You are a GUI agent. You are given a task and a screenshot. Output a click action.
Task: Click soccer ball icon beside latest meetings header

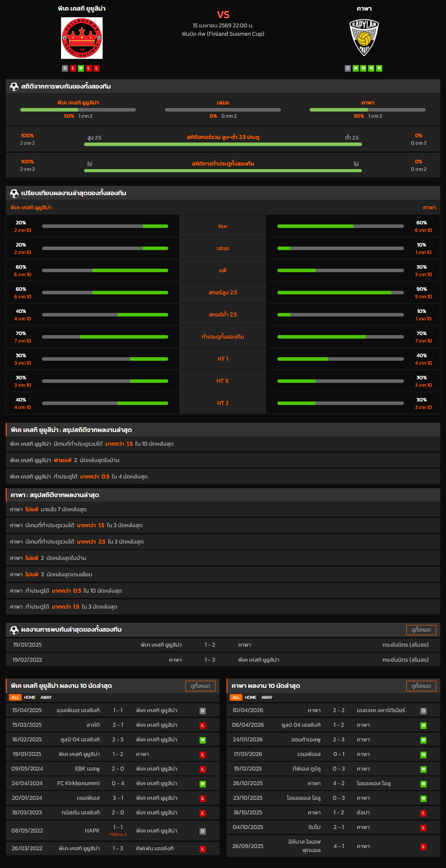pyautogui.click(x=14, y=630)
